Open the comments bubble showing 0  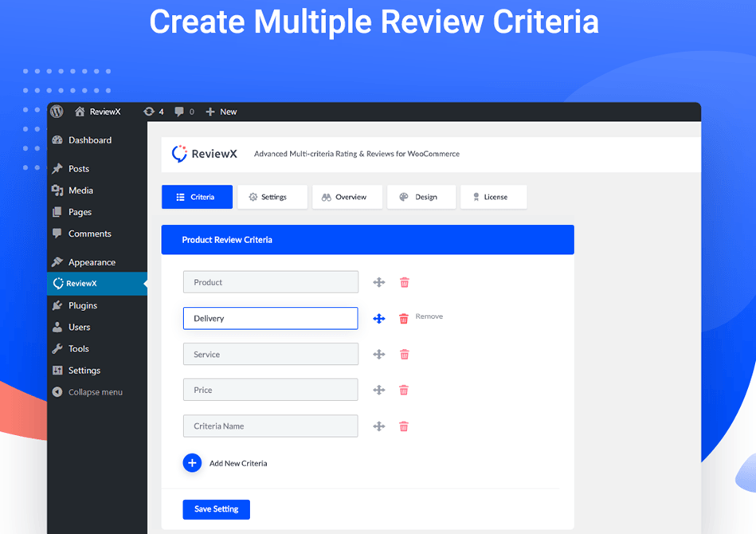(184, 112)
